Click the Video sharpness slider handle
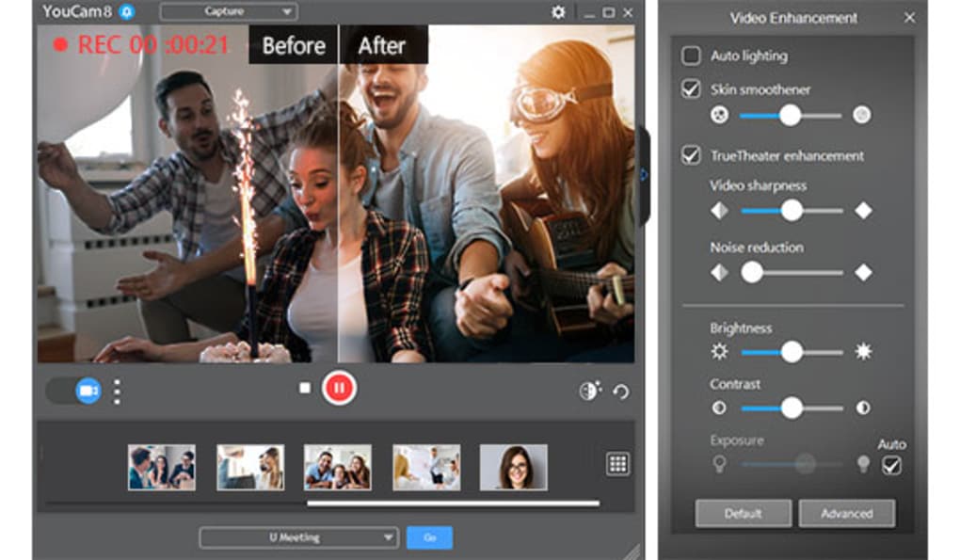This screenshot has height=560, width=960. point(792,211)
